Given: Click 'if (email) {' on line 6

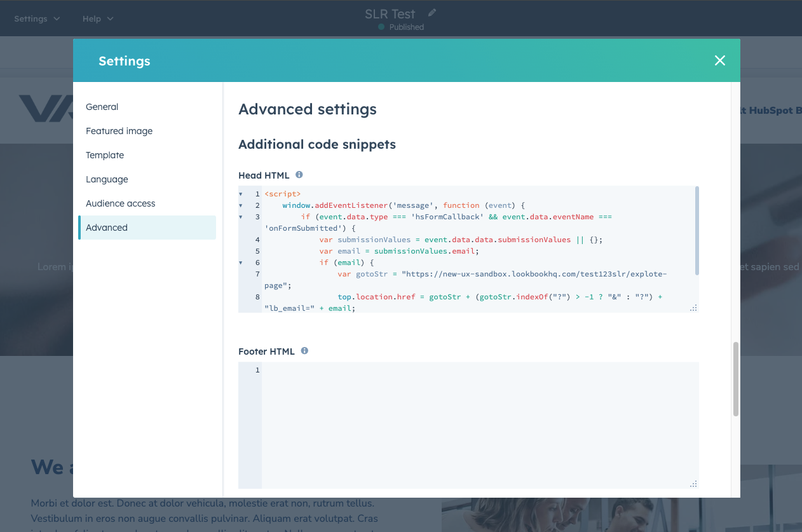Looking at the screenshot, I should point(347,263).
